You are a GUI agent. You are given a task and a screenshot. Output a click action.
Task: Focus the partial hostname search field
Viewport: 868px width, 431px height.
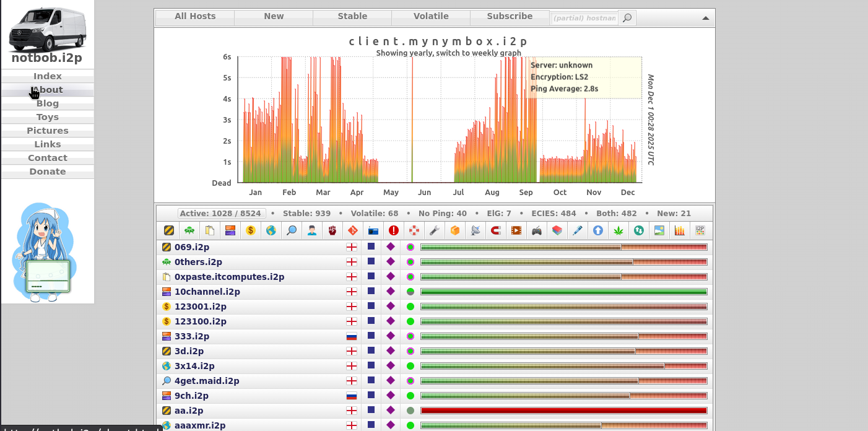(x=584, y=18)
